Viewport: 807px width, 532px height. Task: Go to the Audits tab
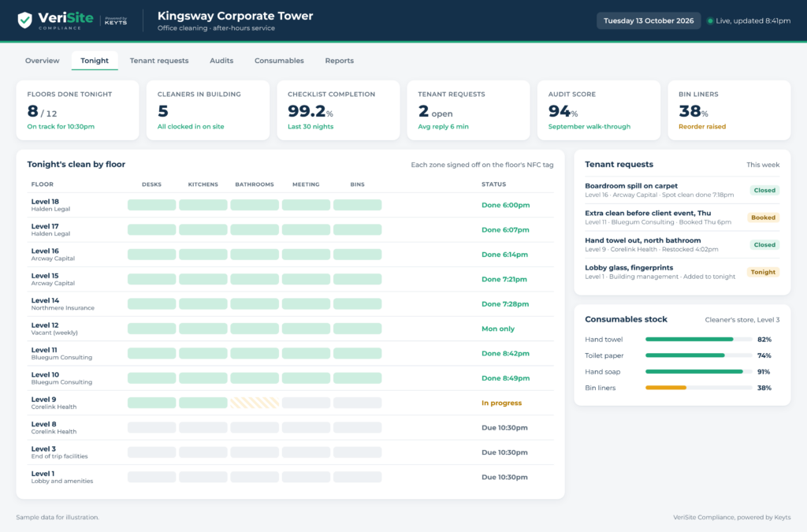point(221,61)
